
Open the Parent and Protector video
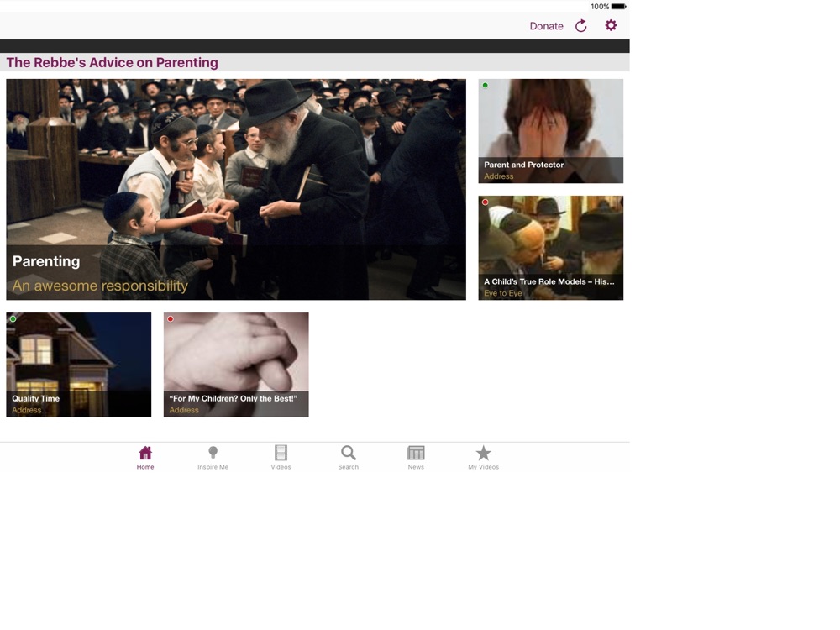click(x=551, y=131)
